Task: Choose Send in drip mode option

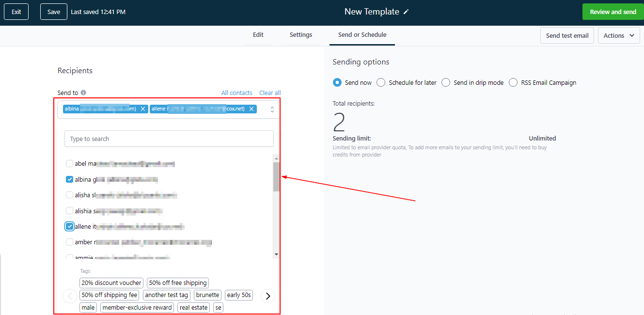Action: coord(446,82)
